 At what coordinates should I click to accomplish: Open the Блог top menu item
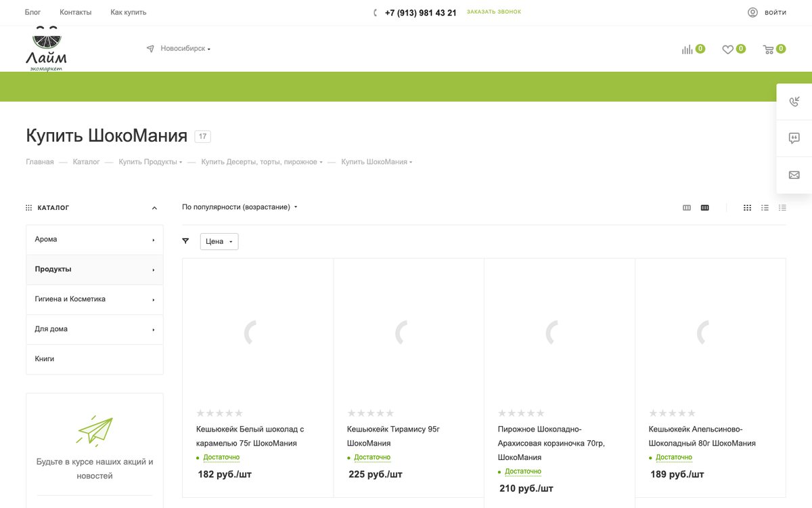pos(32,12)
